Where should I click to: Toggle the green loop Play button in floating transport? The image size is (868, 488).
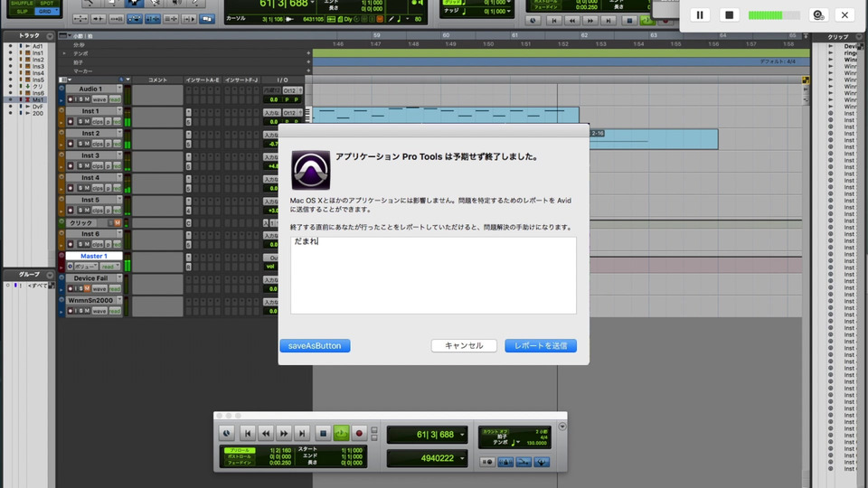[x=341, y=433]
